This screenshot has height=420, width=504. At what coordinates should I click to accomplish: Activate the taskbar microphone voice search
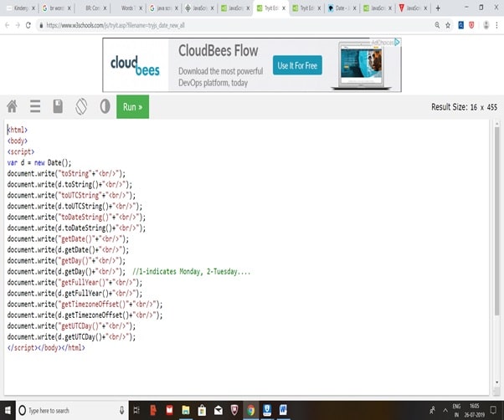[122, 410]
